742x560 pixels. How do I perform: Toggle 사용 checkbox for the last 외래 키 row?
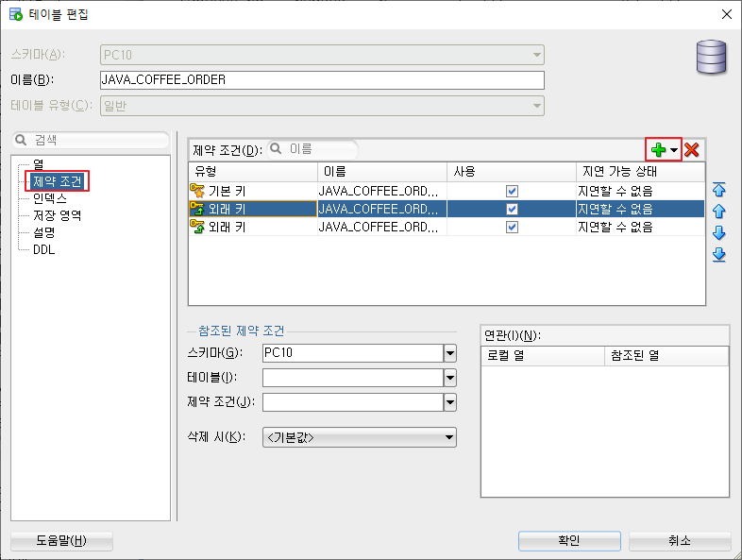coord(512,228)
